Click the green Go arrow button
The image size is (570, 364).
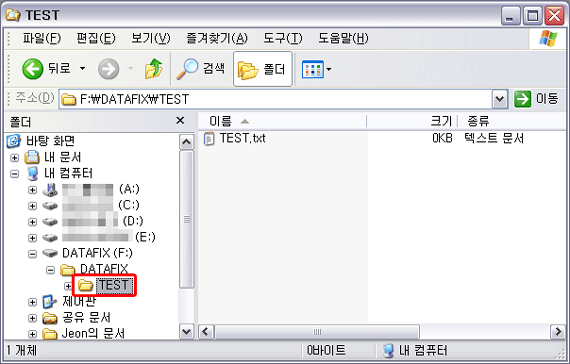click(522, 99)
